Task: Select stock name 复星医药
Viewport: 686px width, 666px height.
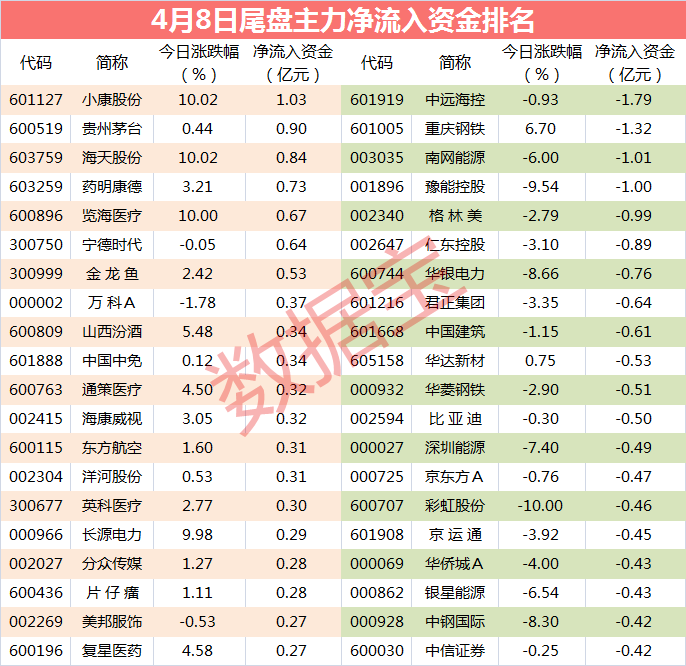Action: [x=112, y=651]
